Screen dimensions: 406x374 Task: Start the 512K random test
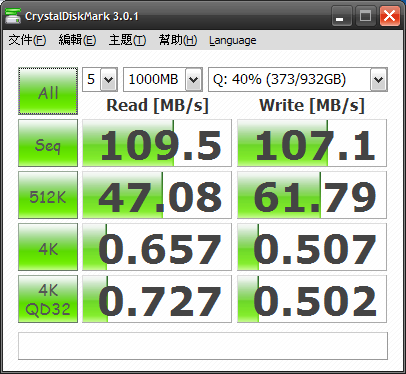pyautogui.click(x=48, y=195)
